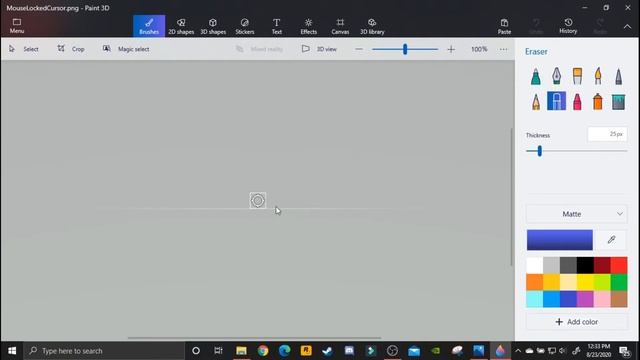The height and width of the screenshot is (360, 640).
Task: Click the horizontal canvas scrollbar
Action: click(x=255, y=338)
